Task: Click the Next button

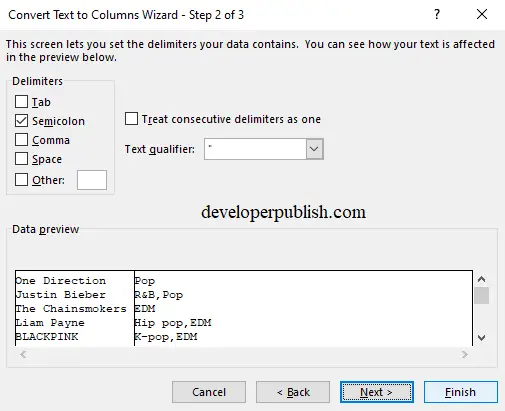Action: (x=377, y=392)
